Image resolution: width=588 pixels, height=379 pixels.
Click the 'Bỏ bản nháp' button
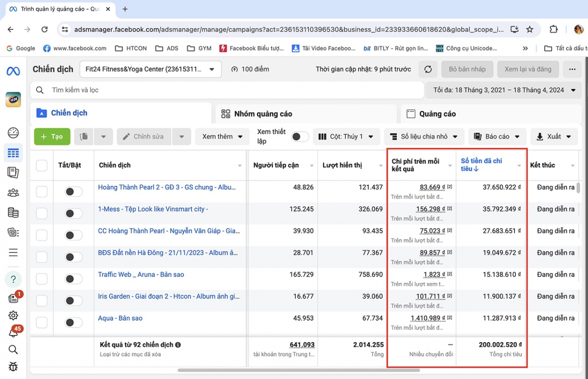pyautogui.click(x=467, y=69)
